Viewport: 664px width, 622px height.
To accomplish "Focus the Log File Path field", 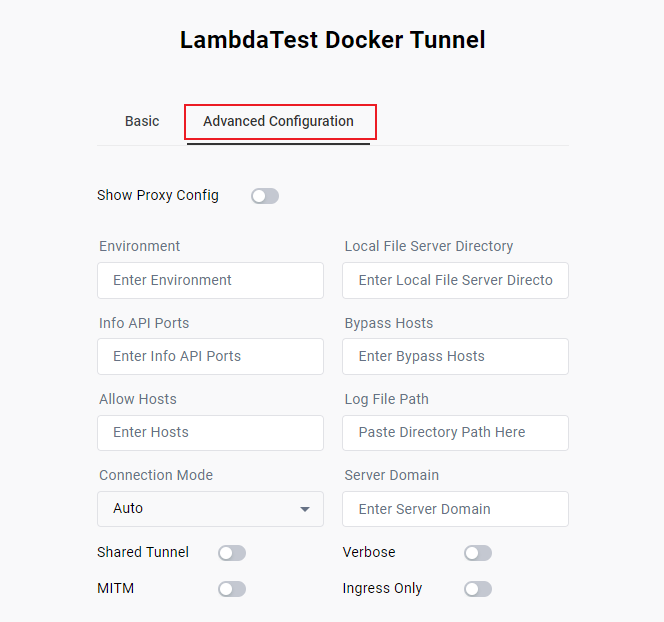I will pos(455,432).
